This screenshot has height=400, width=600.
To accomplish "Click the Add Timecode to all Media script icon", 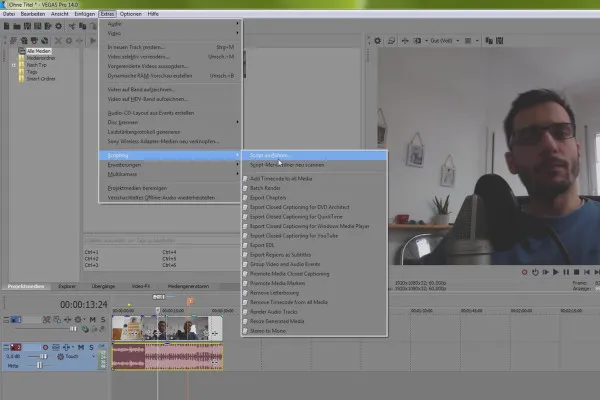I will pos(246,179).
